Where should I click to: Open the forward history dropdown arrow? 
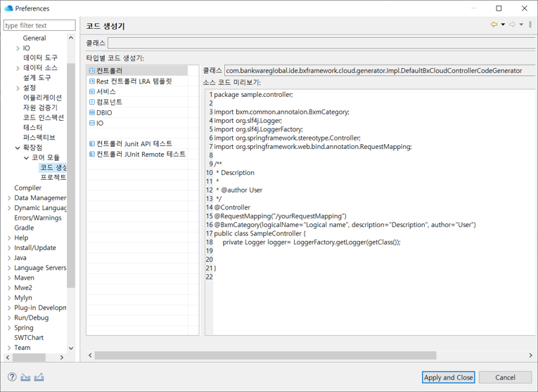521,25
